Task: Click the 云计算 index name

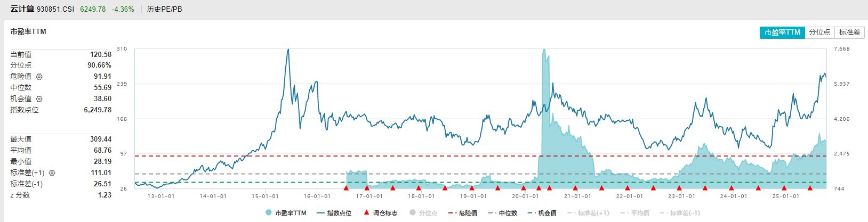Action: point(22,9)
